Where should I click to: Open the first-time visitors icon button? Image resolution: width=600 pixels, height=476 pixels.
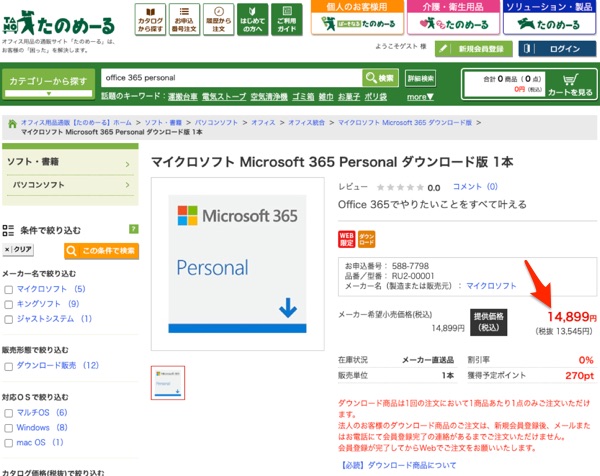click(x=253, y=20)
